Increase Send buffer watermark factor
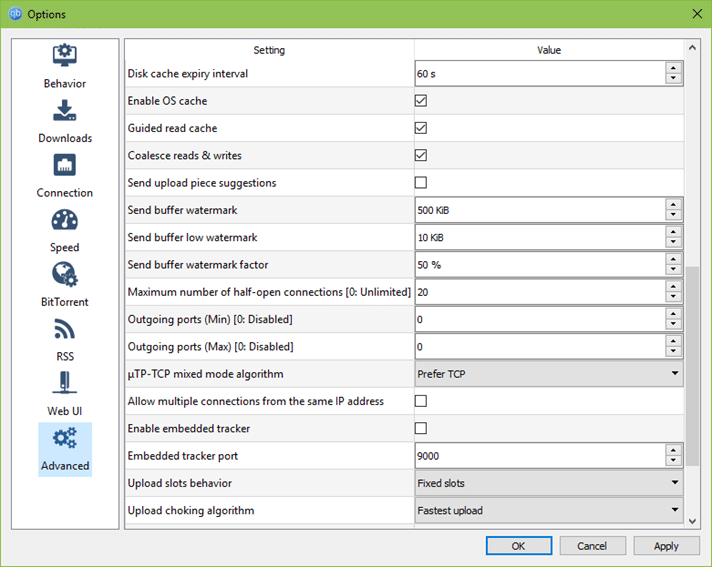The width and height of the screenshot is (712, 567). 673,259
